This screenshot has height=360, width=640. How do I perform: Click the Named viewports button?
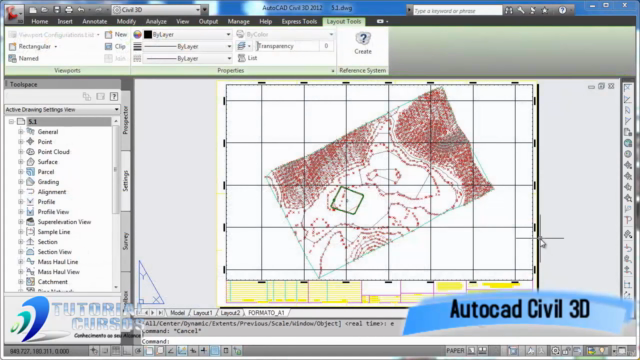(24, 58)
